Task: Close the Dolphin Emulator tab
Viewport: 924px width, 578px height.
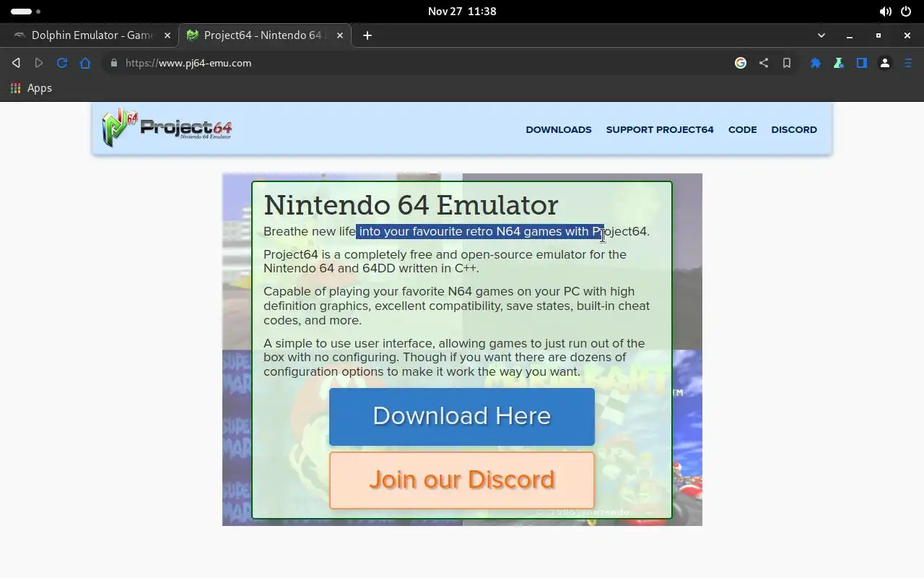Action: [167, 35]
